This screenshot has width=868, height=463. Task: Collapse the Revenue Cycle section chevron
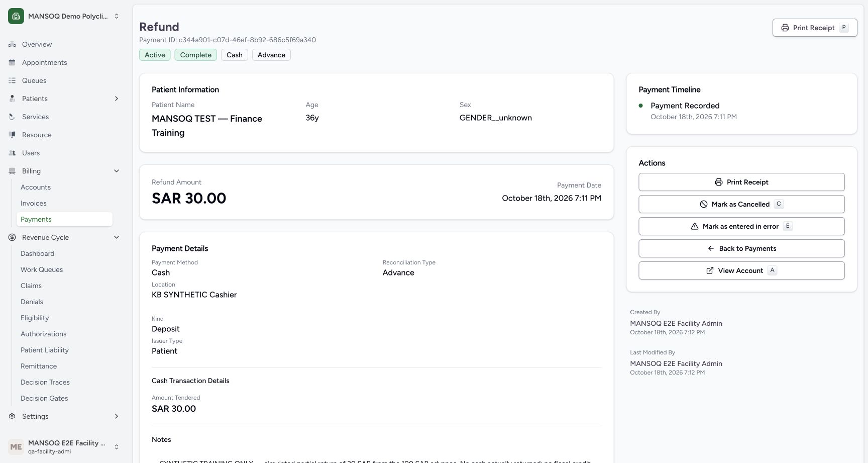pos(117,237)
